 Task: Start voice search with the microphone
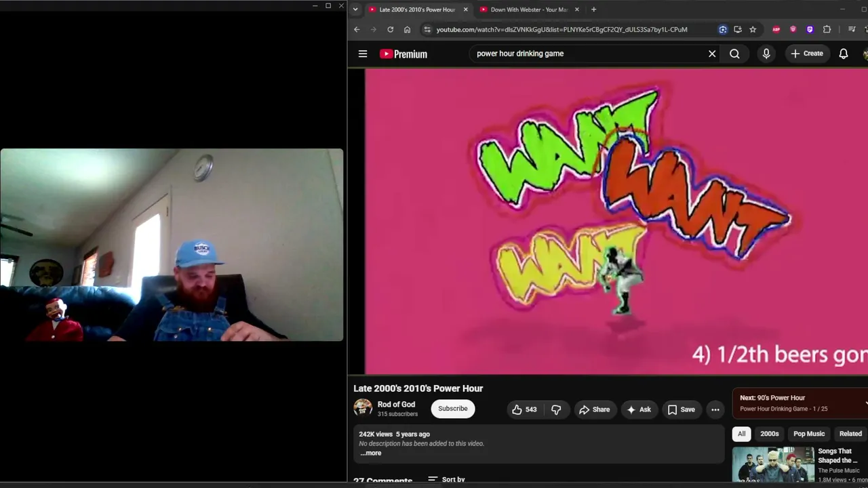point(766,54)
